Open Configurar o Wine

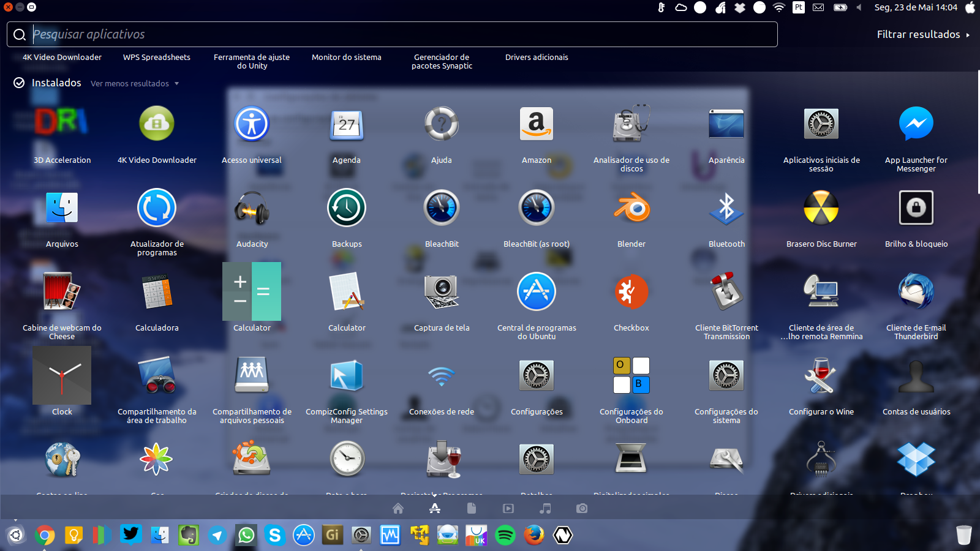[821, 375]
